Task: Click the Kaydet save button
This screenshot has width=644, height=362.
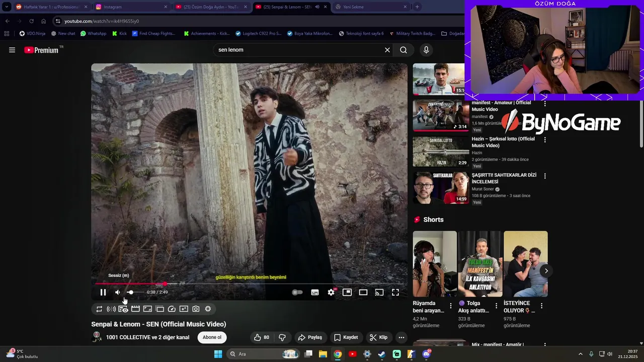Action: [346, 337]
